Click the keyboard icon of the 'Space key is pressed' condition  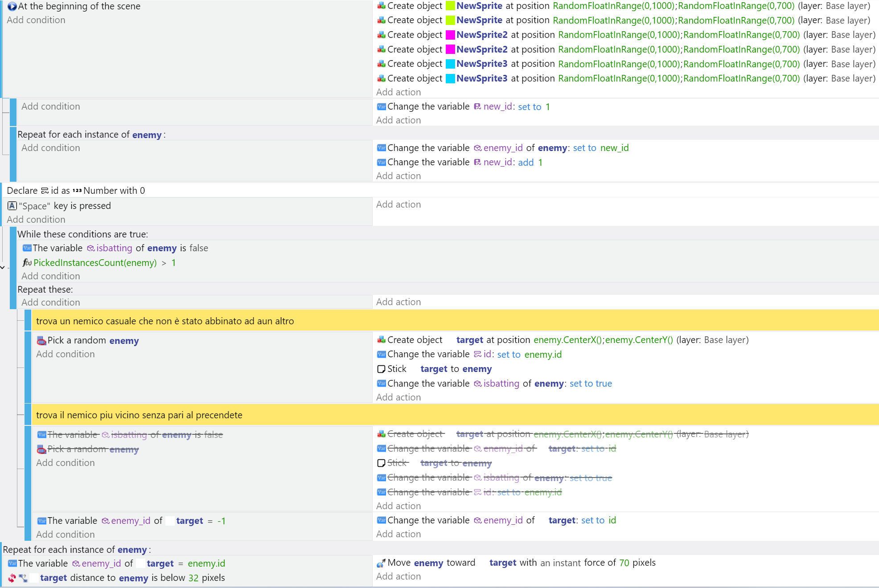(12, 206)
